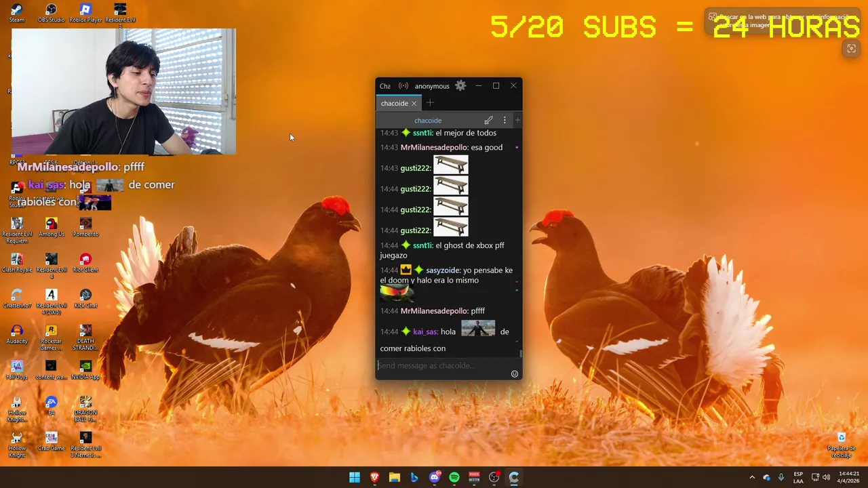Click the edit pencil icon in chat header

click(x=488, y=120)
